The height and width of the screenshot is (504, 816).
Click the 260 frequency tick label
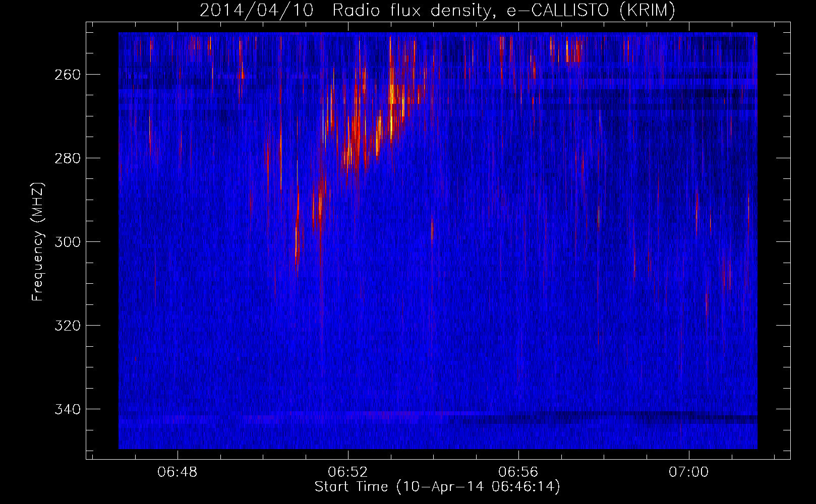(68, 75)
